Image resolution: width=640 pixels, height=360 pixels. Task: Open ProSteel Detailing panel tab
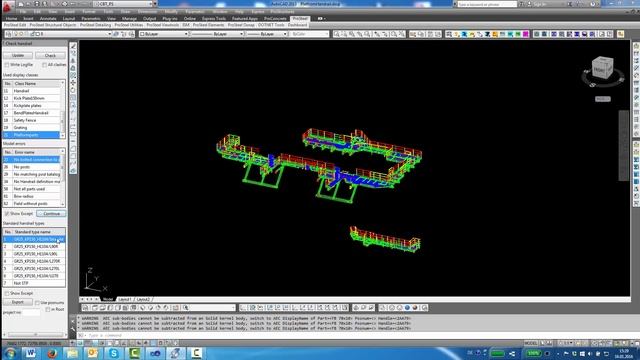pos(95,25)
